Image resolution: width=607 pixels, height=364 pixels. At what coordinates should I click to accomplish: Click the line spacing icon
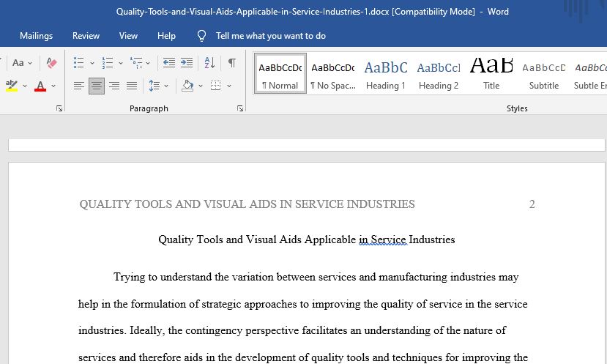tap(154, 86)
